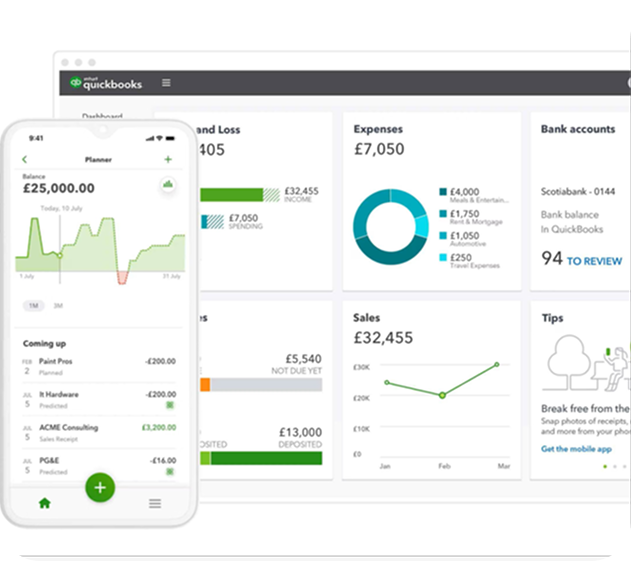The width and height of the screenshot is (631, 561).
Task: Click the £1,750 Rent & Mortgage swatch
Action: [443, 213]
